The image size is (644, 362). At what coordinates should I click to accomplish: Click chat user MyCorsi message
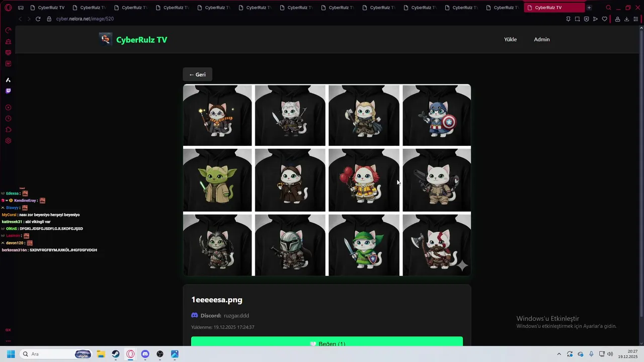pyautogui.click(x=41, y=215)
